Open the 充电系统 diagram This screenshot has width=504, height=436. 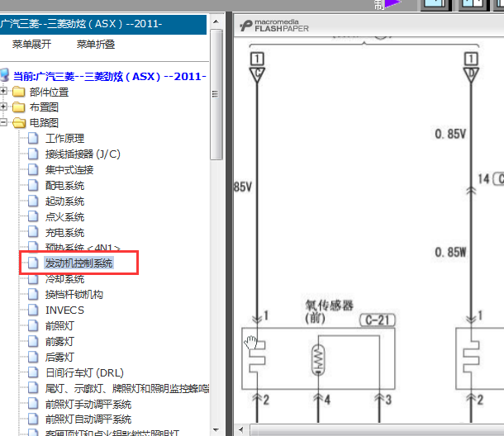pyautogui.click(x=64, y=233)
